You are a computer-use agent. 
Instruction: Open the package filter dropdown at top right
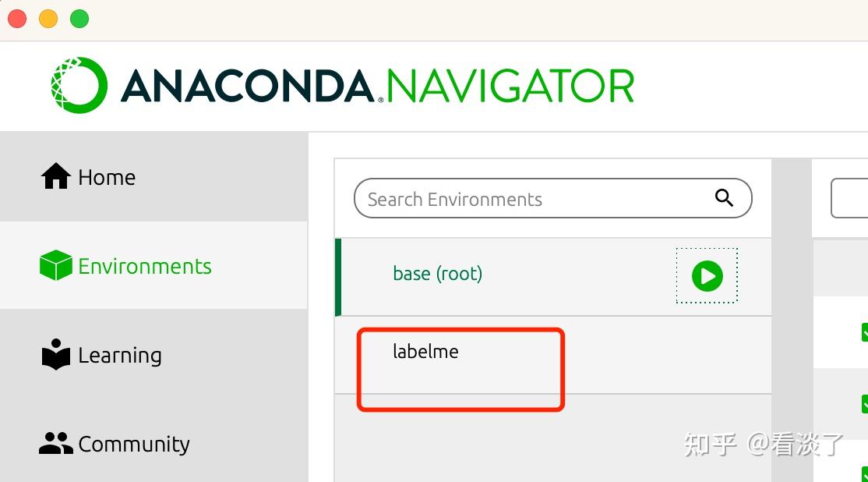click(x=850, y=198)
